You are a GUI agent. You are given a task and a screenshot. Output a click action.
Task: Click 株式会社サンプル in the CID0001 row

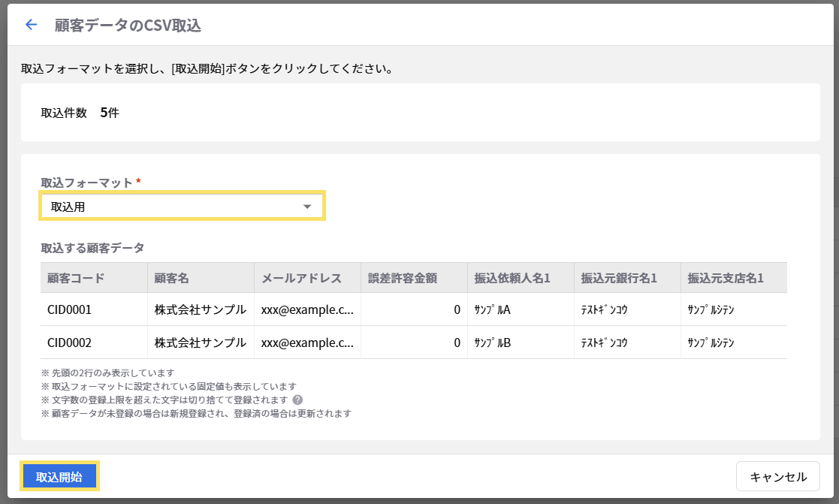pyautogui.click(x=200, y=309)
